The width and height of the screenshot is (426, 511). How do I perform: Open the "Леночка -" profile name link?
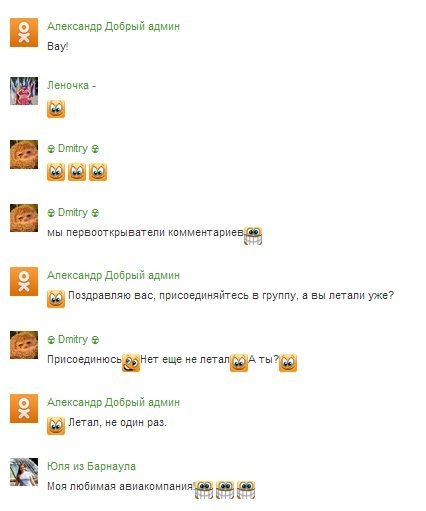click(x=71, y=85)
